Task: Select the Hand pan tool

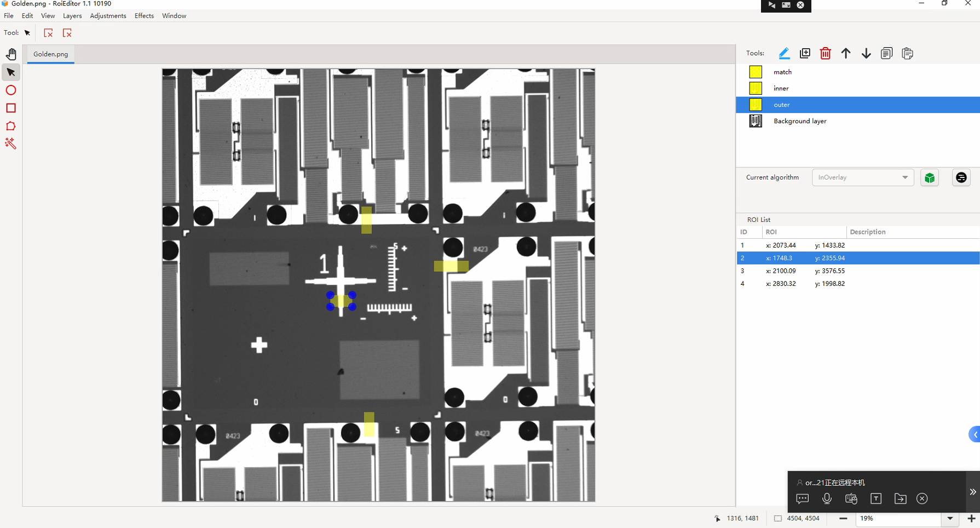Action: 11,54
